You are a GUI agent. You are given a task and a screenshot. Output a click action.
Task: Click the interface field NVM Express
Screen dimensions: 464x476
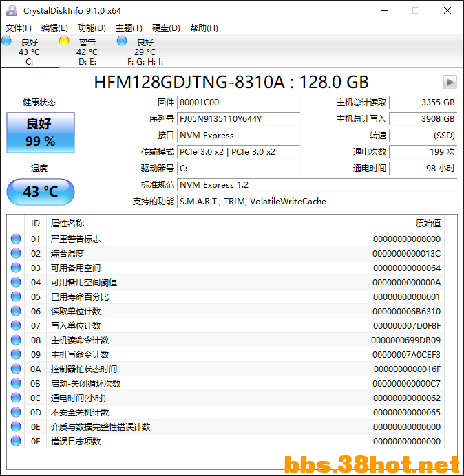(x=238, y=136)
